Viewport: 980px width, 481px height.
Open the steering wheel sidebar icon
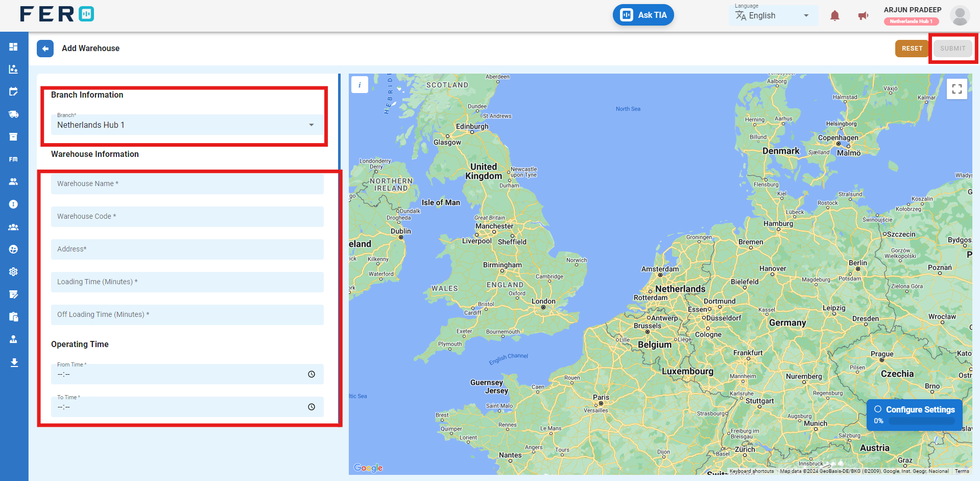pyautogui.click(x=14, y=249)
